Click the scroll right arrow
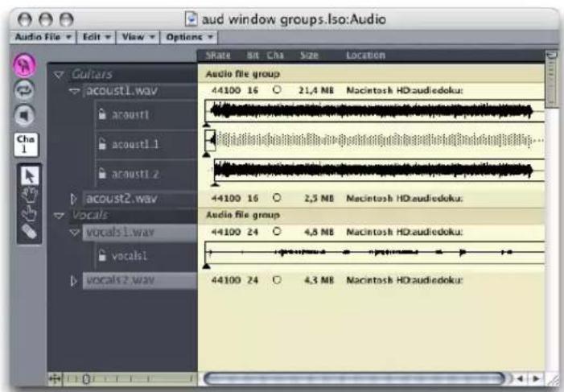This screenshot has width=564, height=392. coord(536,378)
